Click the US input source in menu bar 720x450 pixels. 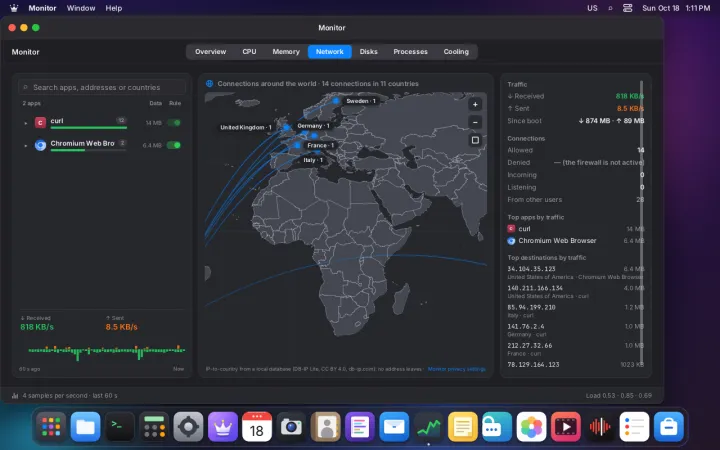point(592,8)
